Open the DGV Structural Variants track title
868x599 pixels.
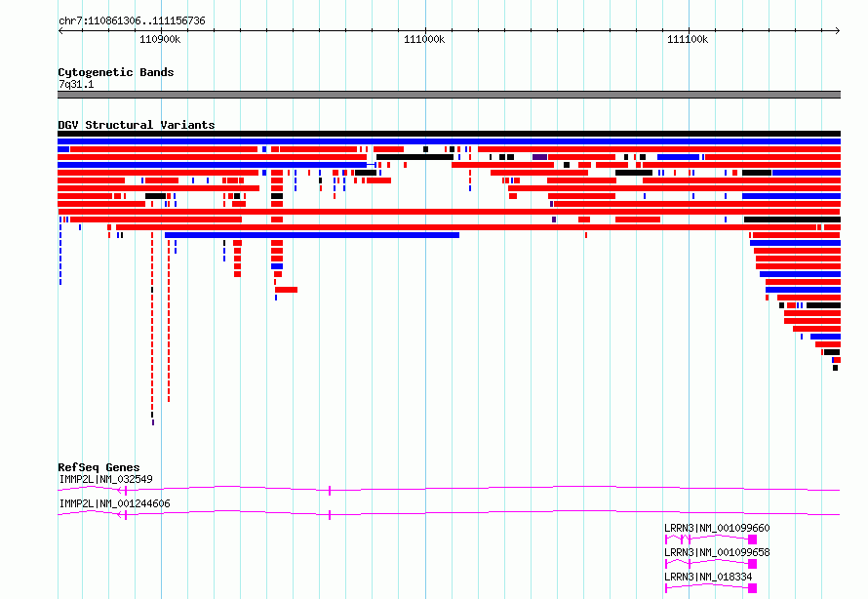(137, 125)
